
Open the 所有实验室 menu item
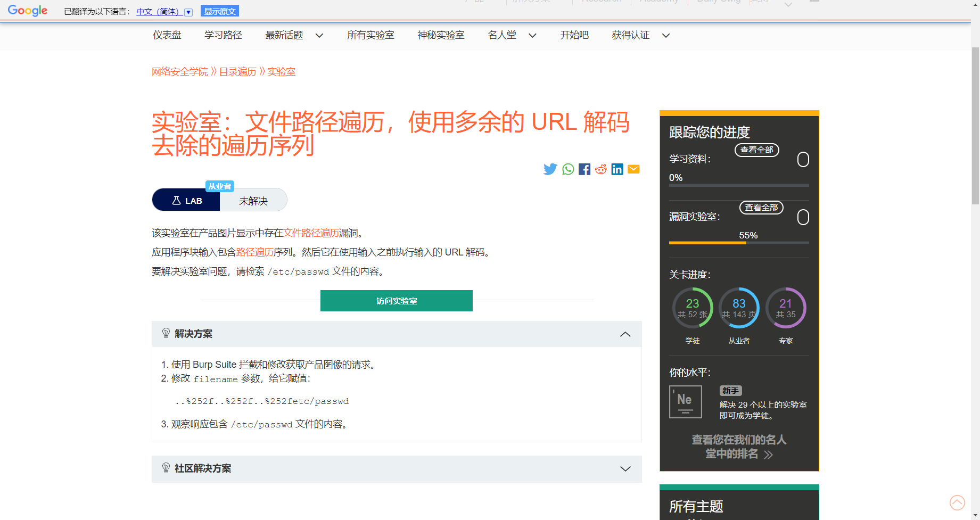[x=370, y=35]
